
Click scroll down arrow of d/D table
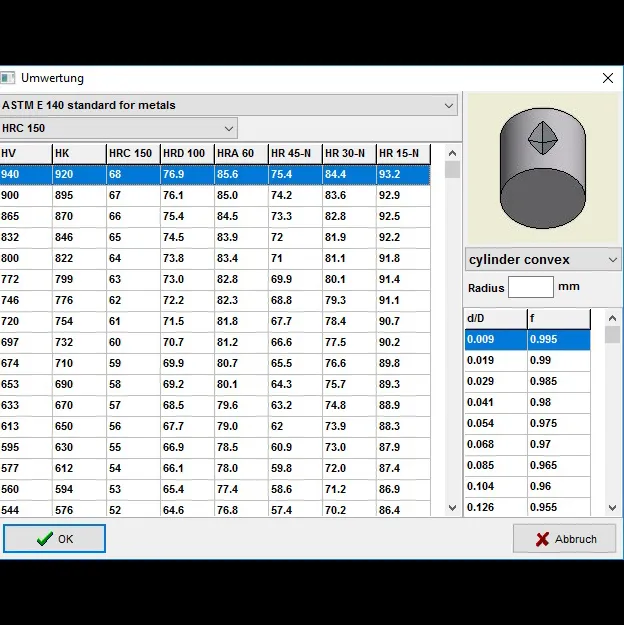(x=612, y=509)
